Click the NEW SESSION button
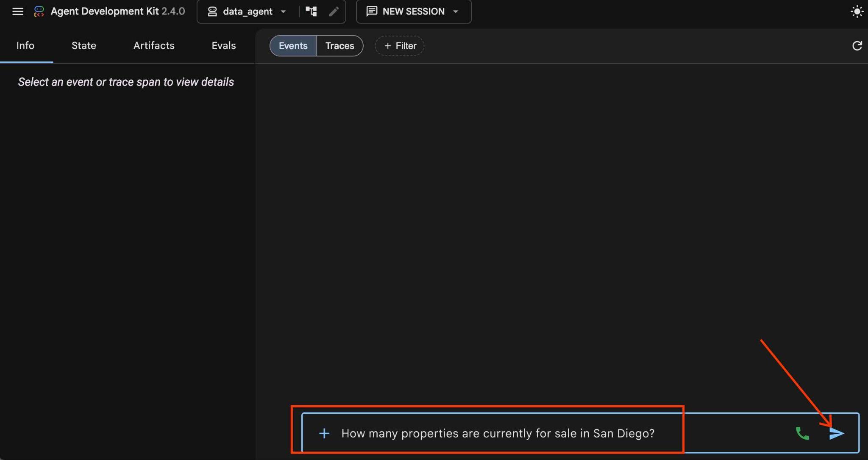 click(406, 11)
